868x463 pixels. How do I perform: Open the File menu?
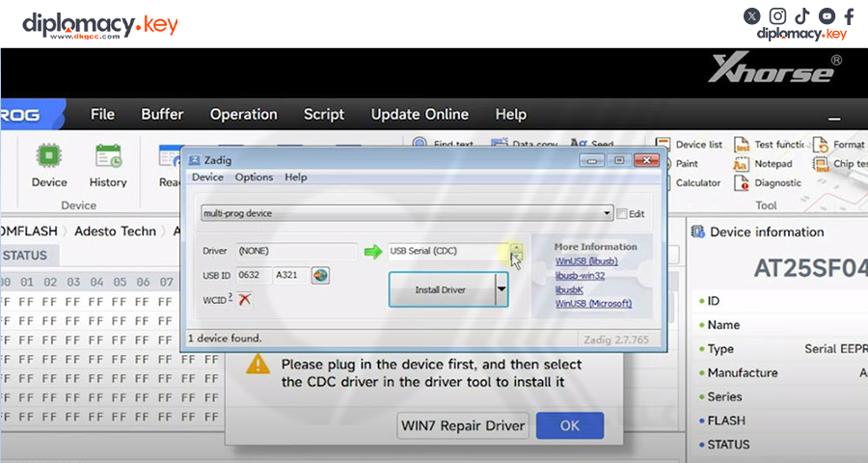point(102,114)
